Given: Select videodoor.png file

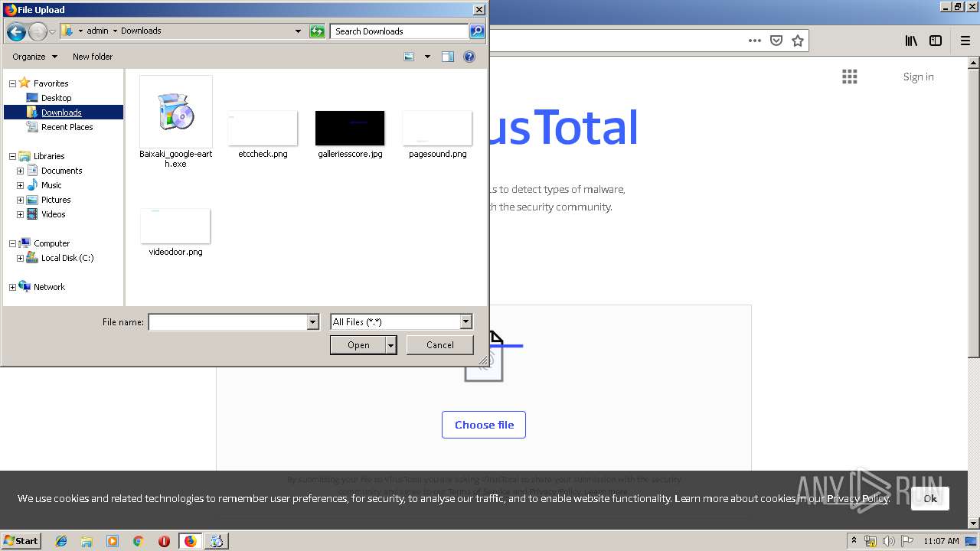Looking at the screenshot, I should point(175,232).
